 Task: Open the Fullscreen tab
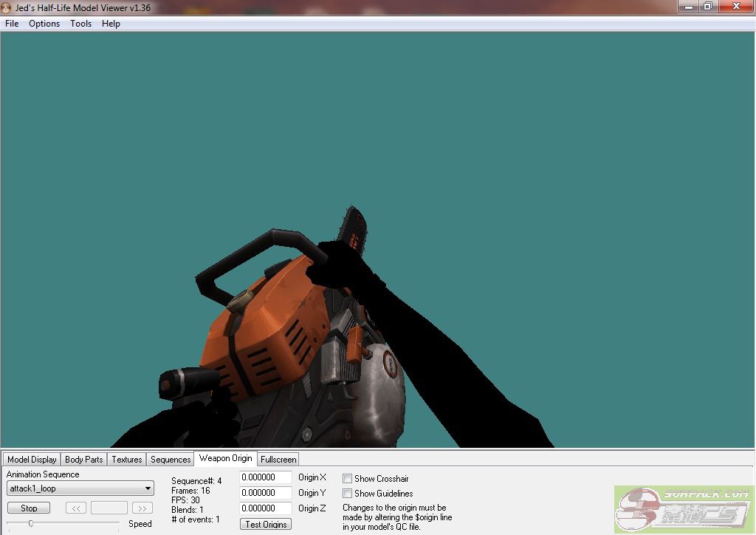278,460
